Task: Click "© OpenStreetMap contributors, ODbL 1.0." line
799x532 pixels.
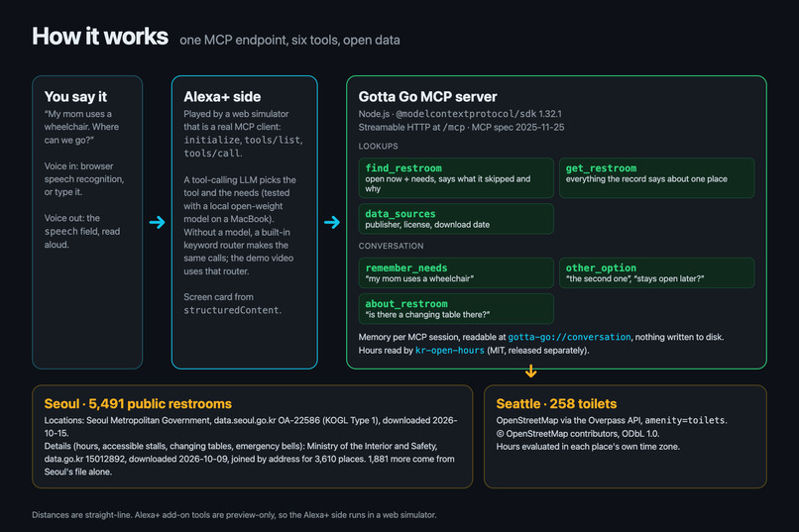Action: pyautogui.click(x=577, y=434)
